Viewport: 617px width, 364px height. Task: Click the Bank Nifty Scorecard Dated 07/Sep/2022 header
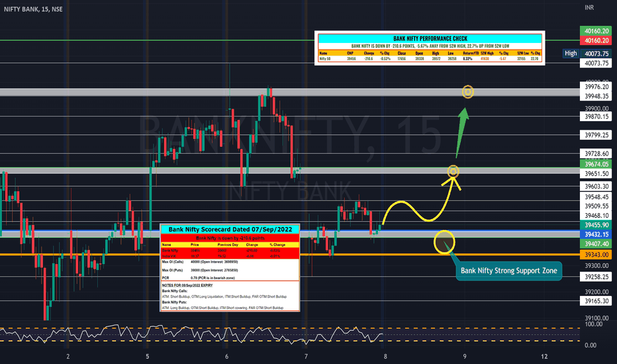tap(230, 230)
